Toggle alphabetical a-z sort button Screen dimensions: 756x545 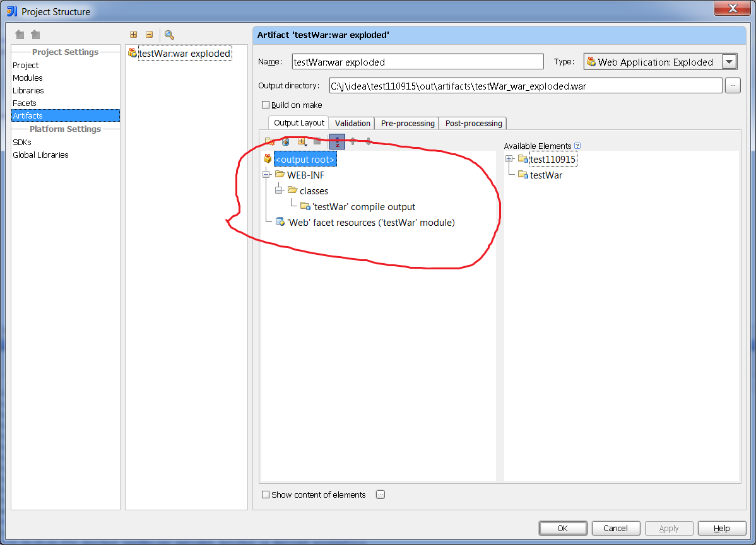[337, 142]
